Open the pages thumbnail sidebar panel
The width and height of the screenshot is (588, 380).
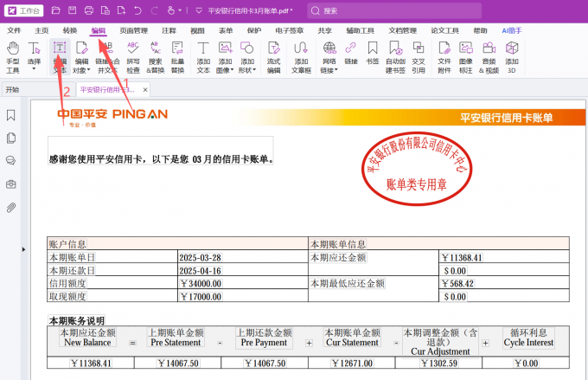(11, 138)
